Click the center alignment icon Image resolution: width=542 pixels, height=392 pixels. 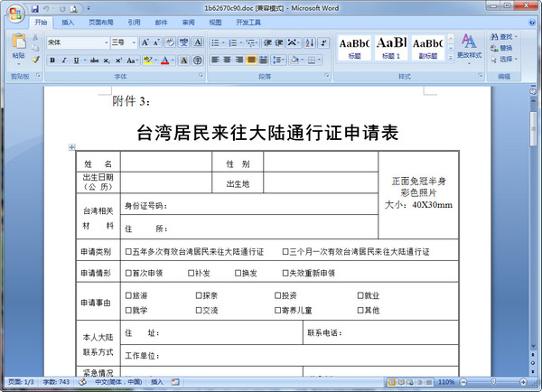227,61
